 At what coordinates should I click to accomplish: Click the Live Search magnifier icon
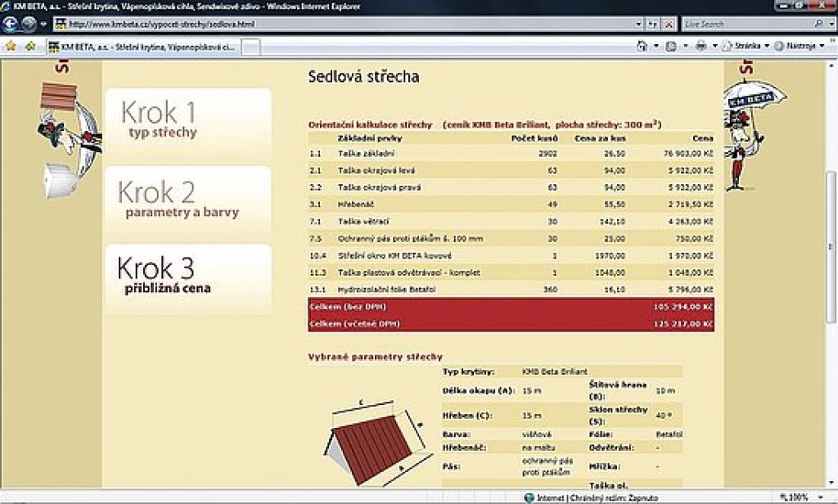coord(818,24)
